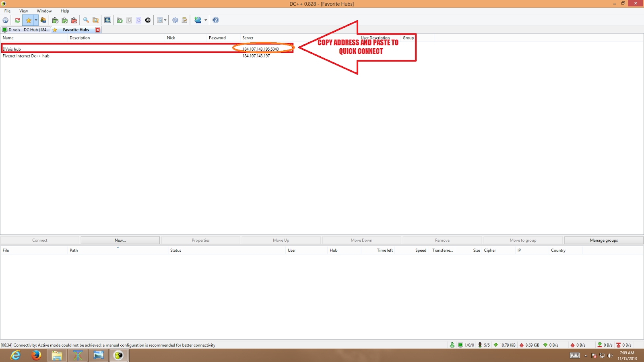The height and width of the screenshot is (362, 644).
Task: Click the Nick column header
Action: pos(186,38)
